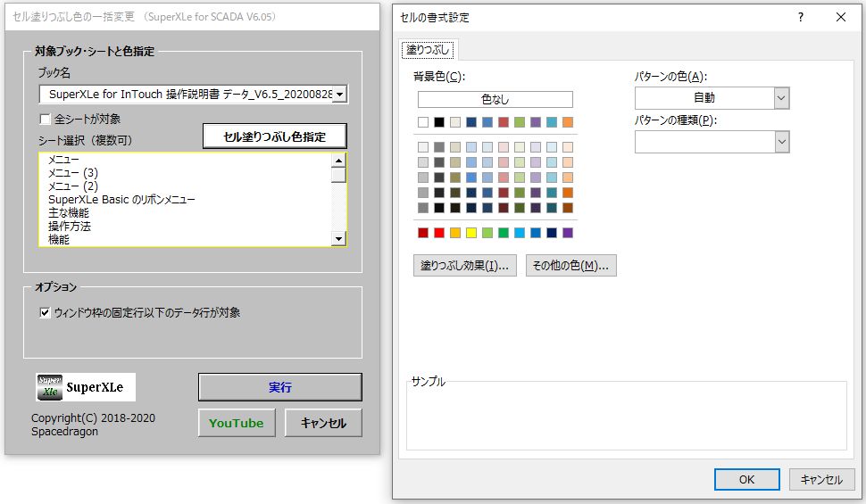Click キャンセル in the SuperXLe dialog
Image resolution: width=866 pixels, height=504 pixels.
coord(323,423)
